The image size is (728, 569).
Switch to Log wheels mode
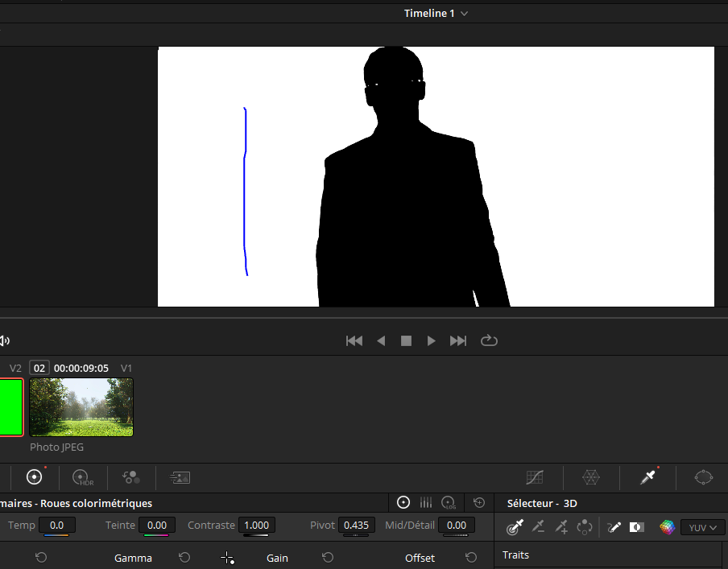tap(449, 503)
